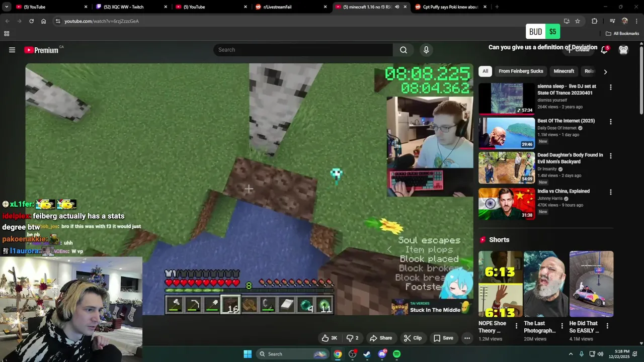Click the Windows taskbar search box
The width and height of the screenshot is (644, 362).
click(x=293, y=354)
